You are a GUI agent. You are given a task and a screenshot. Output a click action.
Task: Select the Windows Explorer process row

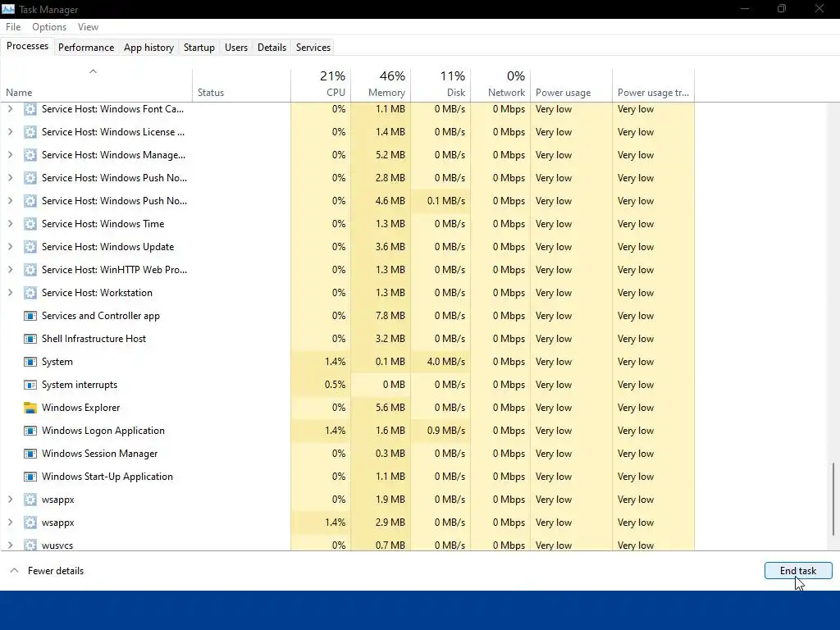click(348, 408)
